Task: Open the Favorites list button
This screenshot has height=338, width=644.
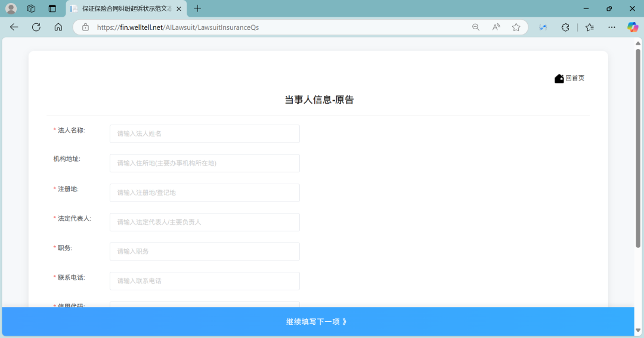Action: [590, 27]
